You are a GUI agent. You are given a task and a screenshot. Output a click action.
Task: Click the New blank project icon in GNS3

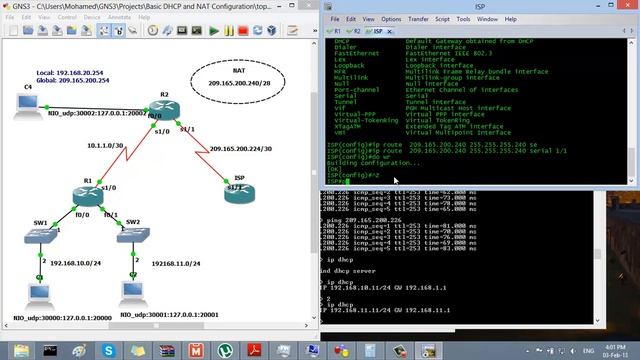pos(13,31)
